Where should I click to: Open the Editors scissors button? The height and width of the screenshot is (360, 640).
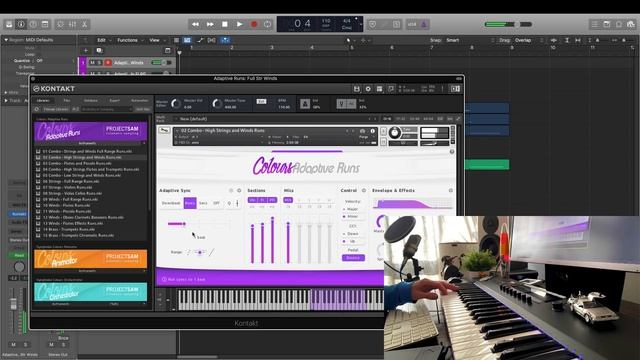(x=84, y=24)
